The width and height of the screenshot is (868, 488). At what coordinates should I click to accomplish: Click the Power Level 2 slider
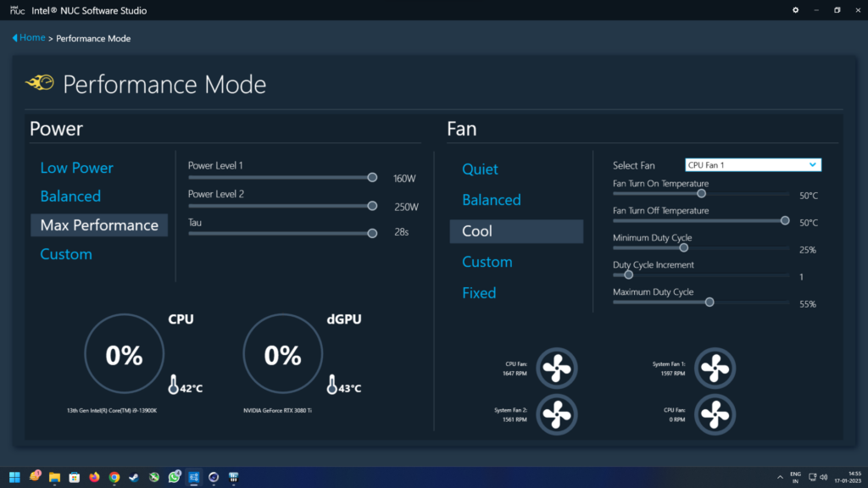282,206
